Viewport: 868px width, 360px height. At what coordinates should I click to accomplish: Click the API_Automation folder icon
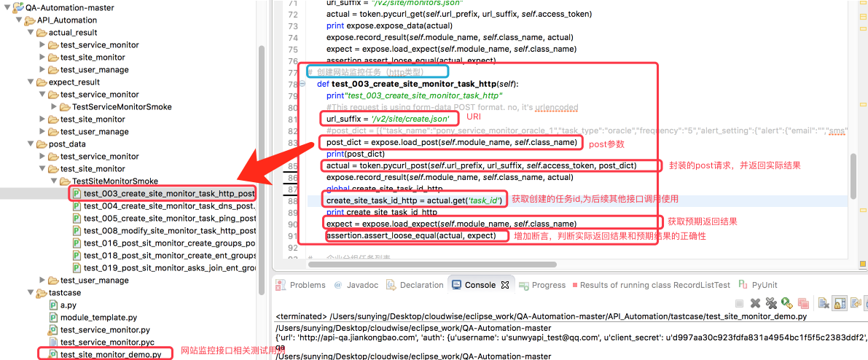(x=28, y=20)
